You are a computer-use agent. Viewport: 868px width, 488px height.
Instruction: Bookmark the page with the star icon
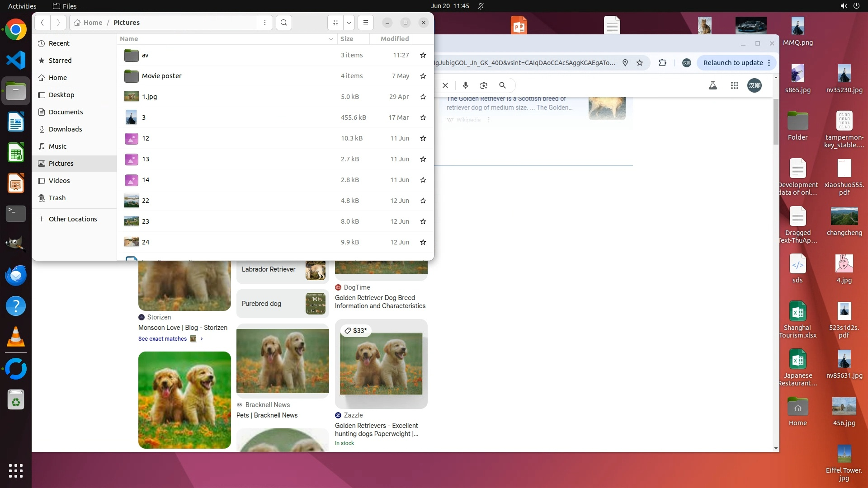[x=639, y=63]
